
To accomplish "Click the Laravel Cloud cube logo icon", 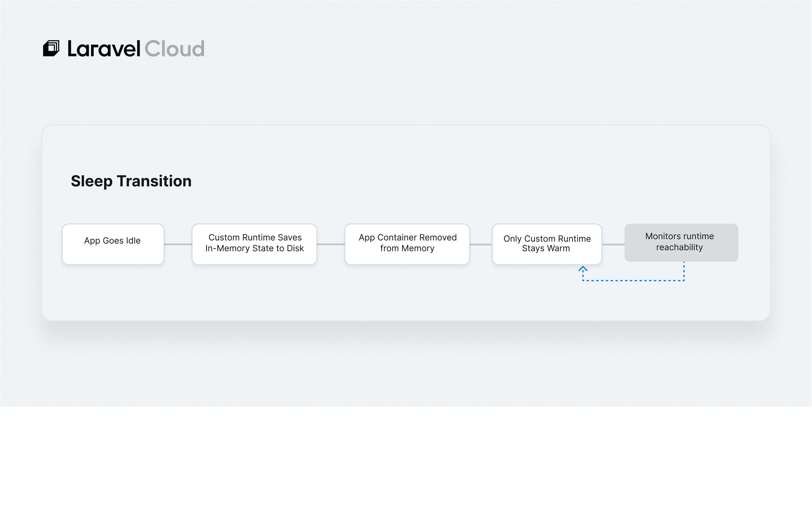I will click(51, 48).
